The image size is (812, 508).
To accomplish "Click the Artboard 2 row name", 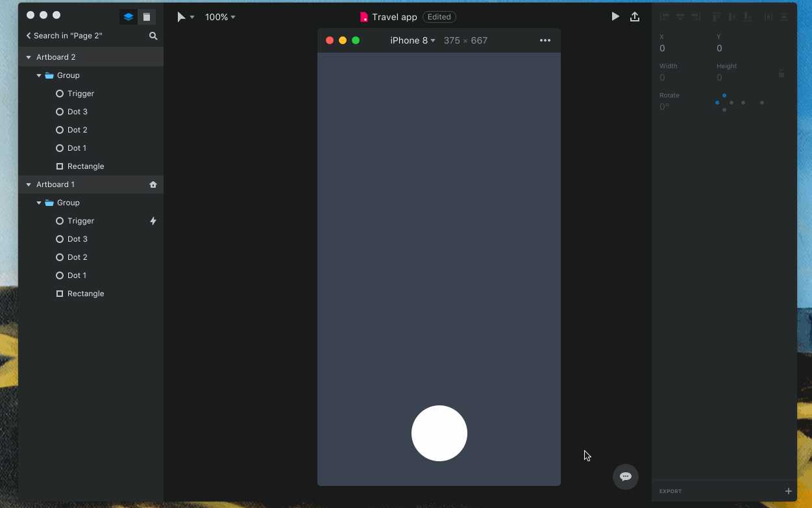I will coord(56,57).
